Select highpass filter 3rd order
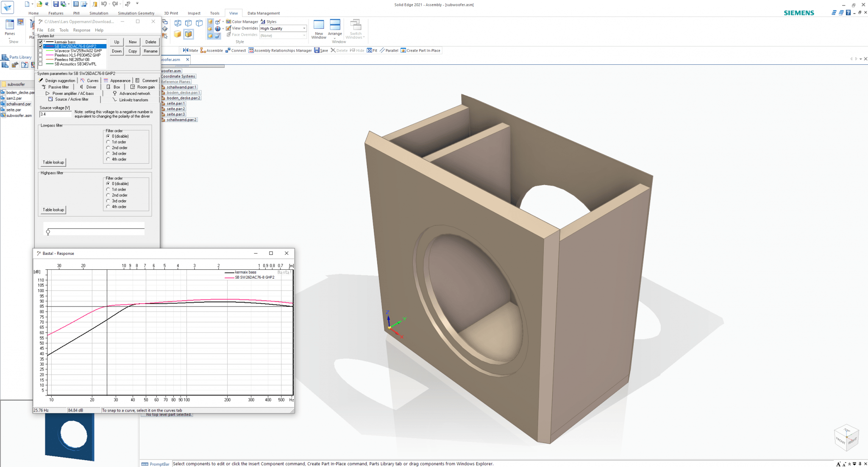Screen dimensions: 868x467 [108, 201]
